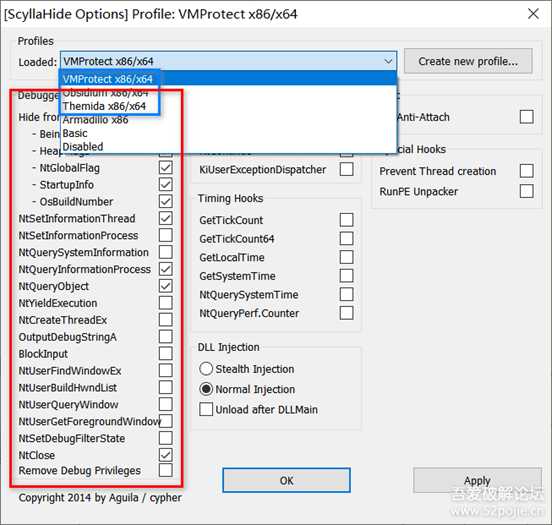
Task: Toggle NtClose checkbox
Action: point(165,455)
